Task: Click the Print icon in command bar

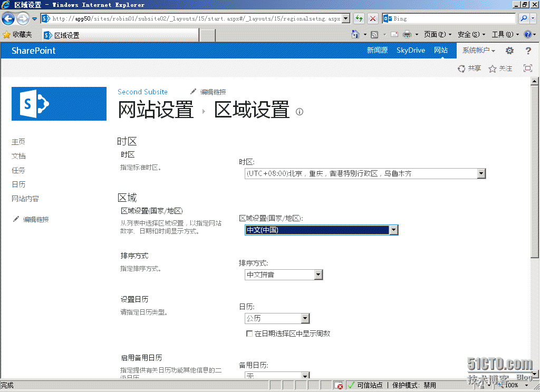Action: [407, 34]
